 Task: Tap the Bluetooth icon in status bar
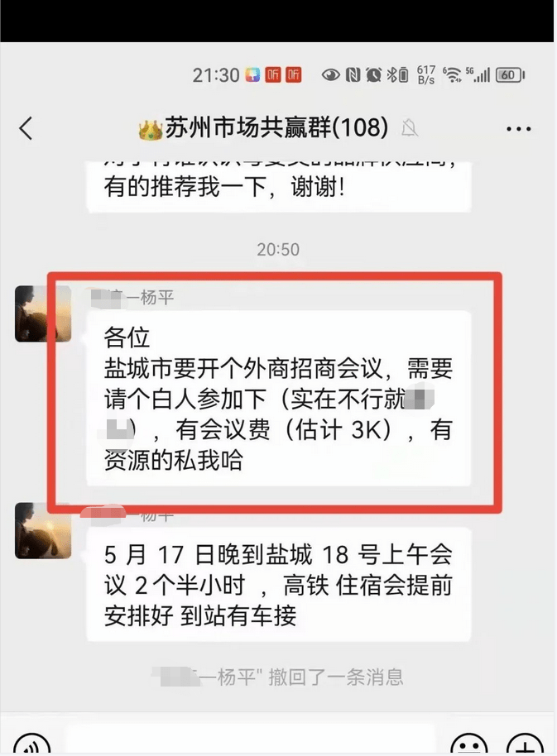[391, 74]
